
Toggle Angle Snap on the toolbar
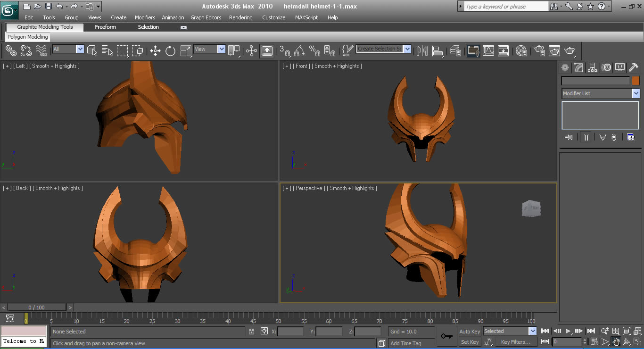tap(300, 50)
